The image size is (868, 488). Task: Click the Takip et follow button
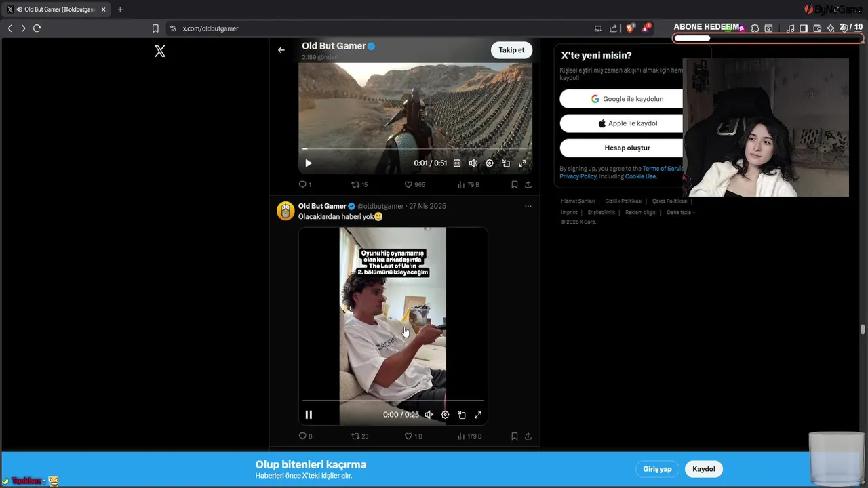[511, 50]
